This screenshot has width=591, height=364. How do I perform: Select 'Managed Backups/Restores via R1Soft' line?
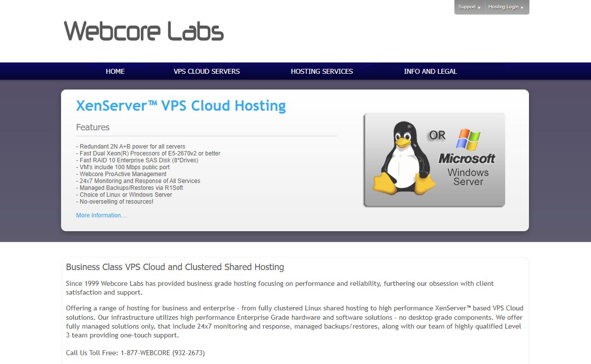coord(130,188)
